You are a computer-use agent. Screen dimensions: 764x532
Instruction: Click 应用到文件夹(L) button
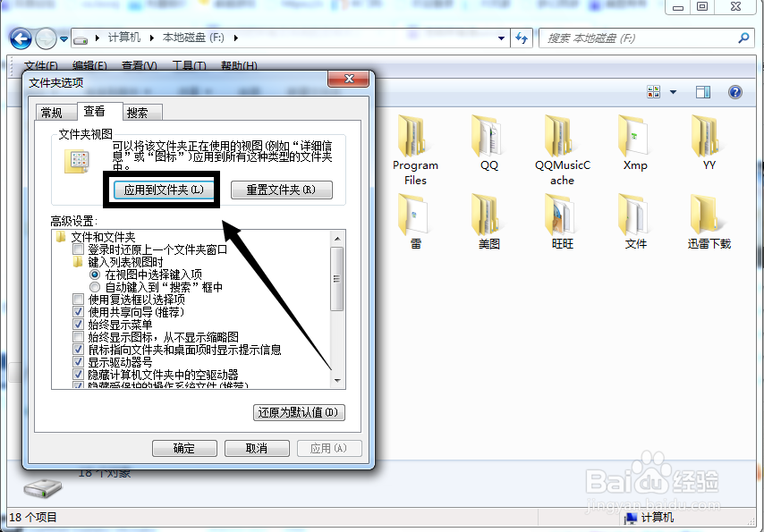164,190
